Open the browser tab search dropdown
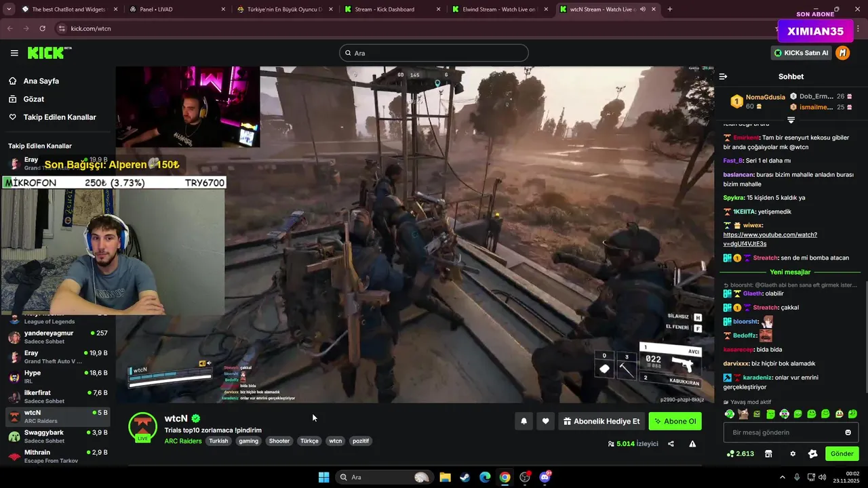 pos(8,9)
